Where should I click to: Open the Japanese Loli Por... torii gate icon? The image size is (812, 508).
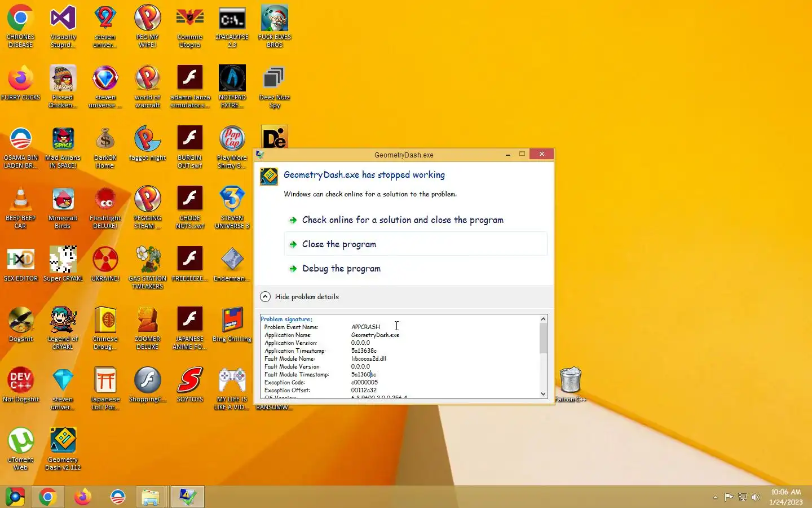[x=105, y=388]
